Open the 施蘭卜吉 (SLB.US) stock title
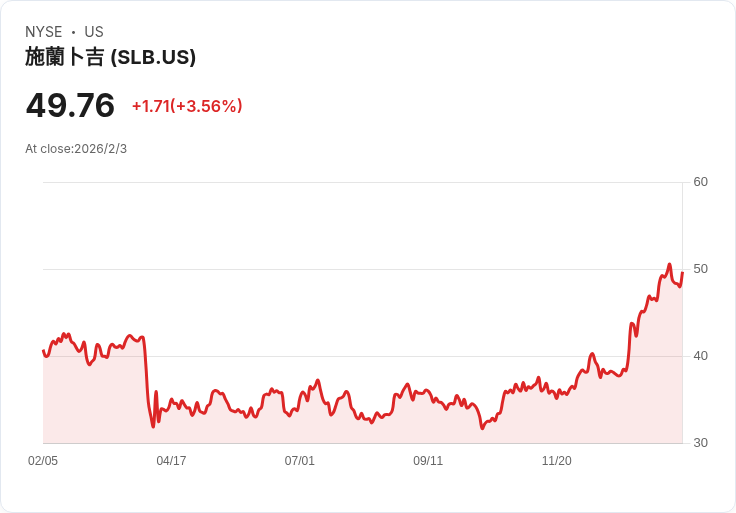The height and width of the screenshot is (513, 736). [110, 57]
